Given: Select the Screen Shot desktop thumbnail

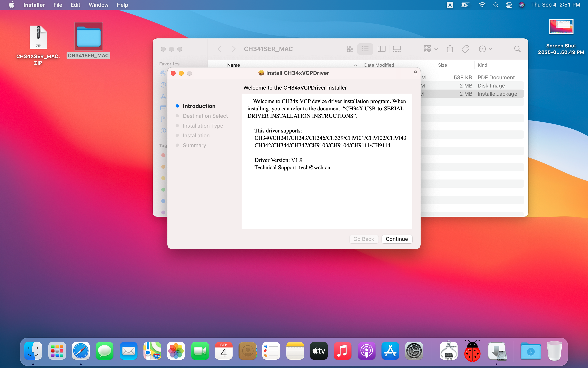Looking at the screenshot, I should 561,37.
